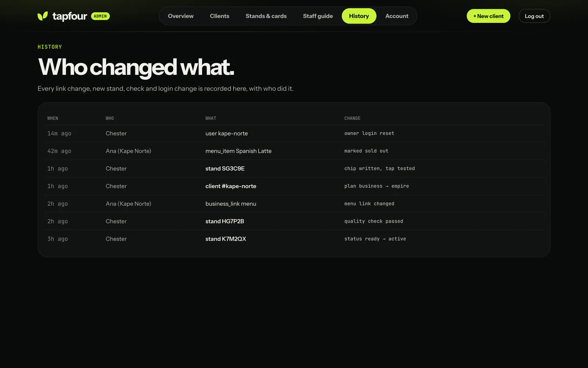The width and height of the screenshot is (588, 368).
Task: Click 'chip written, tap tested' change
Action: [x=380, y=169]
